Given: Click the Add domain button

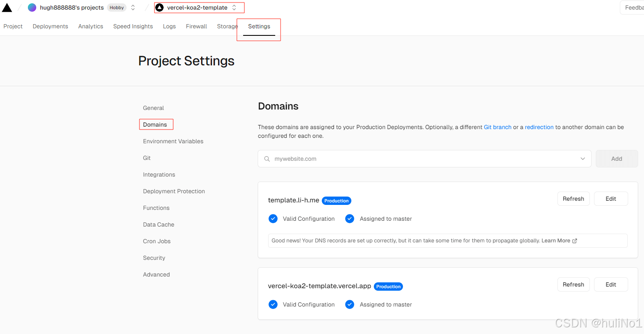Looking at the screenshot, I should coord(617,159).
